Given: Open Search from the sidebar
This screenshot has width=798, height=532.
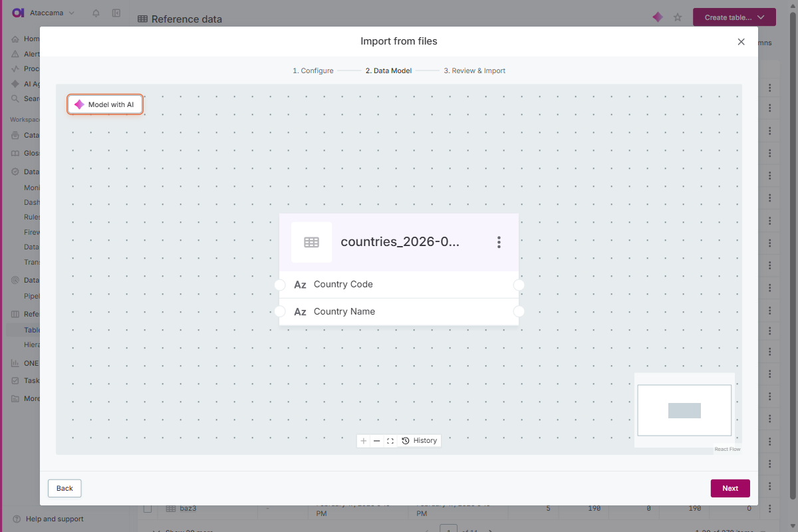Looking at the screenshot, I should [x=15, y=98].
